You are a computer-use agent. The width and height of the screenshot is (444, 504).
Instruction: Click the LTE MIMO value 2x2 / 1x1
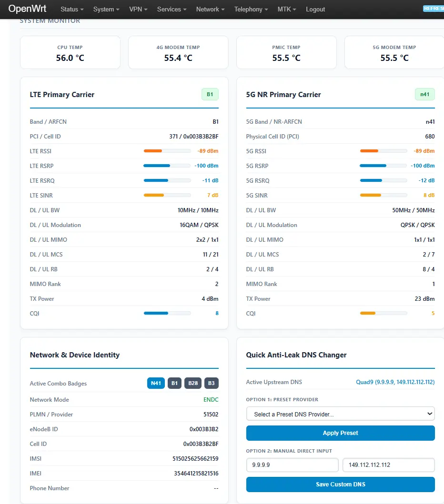[x=207, y=240]
